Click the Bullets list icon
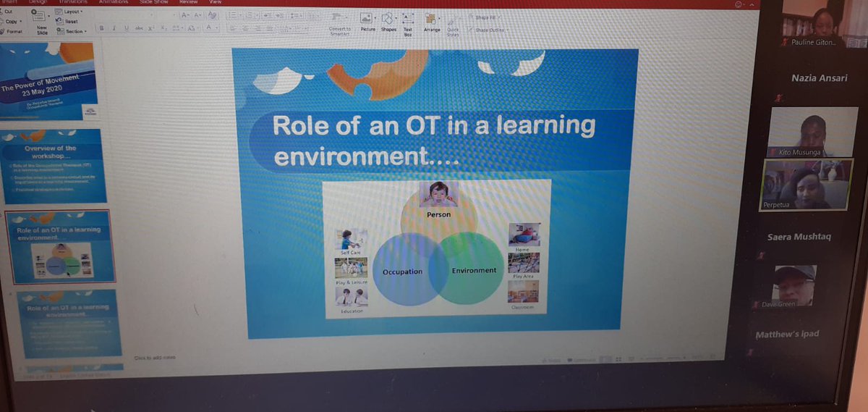This screenshot has height=412, width=868. 234,15
